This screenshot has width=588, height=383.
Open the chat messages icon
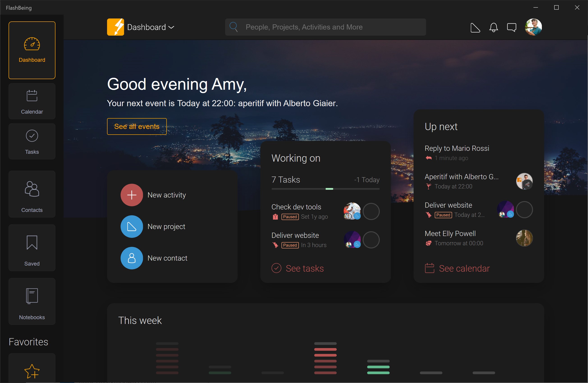[511, 28]
